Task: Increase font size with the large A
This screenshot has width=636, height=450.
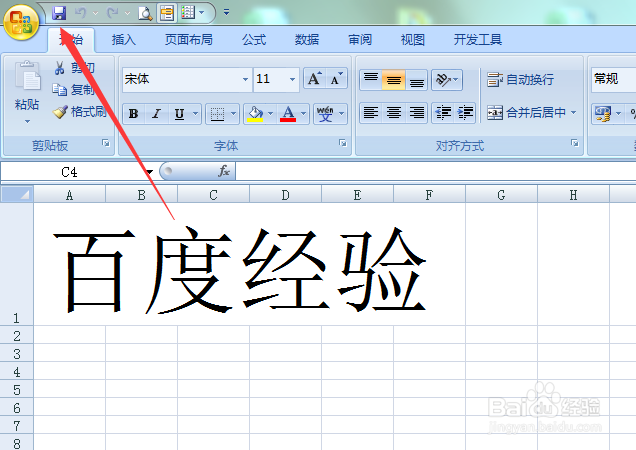Action: pos(314,78)
